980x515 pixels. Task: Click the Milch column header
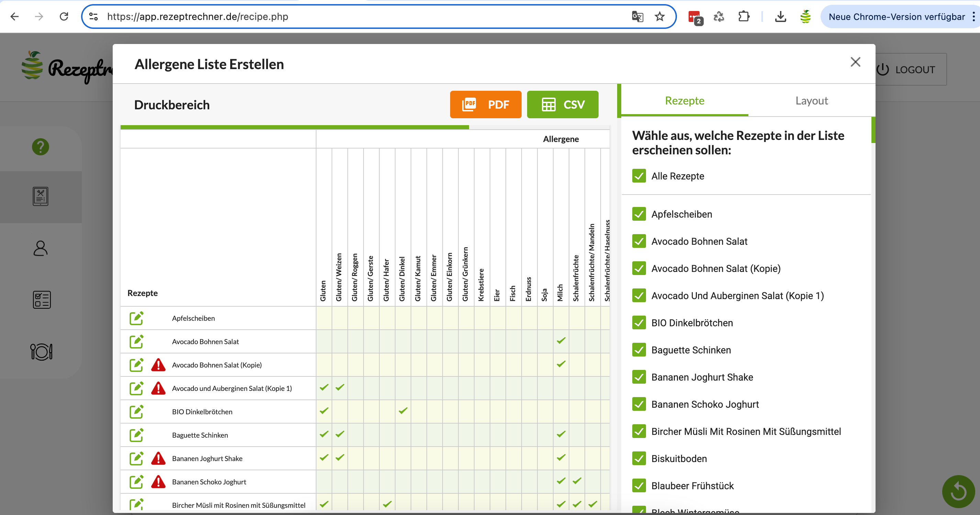[560, 293]
